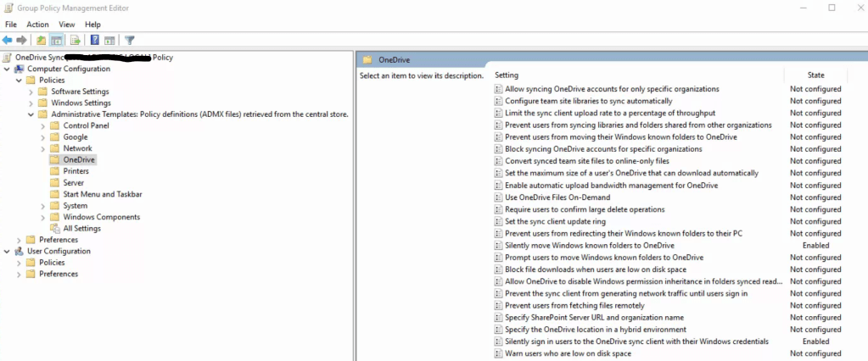Sort by the Setting column header

[x=507, y=75]
